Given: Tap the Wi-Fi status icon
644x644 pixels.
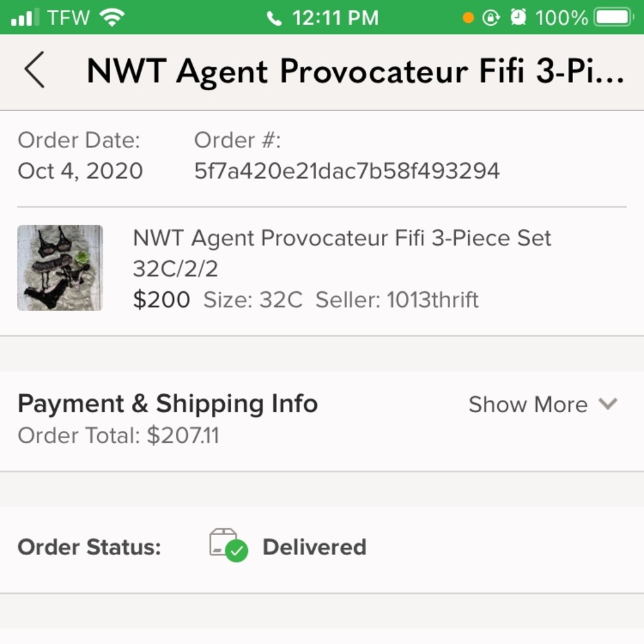Looking at the screenshot, I should point(113,17).
